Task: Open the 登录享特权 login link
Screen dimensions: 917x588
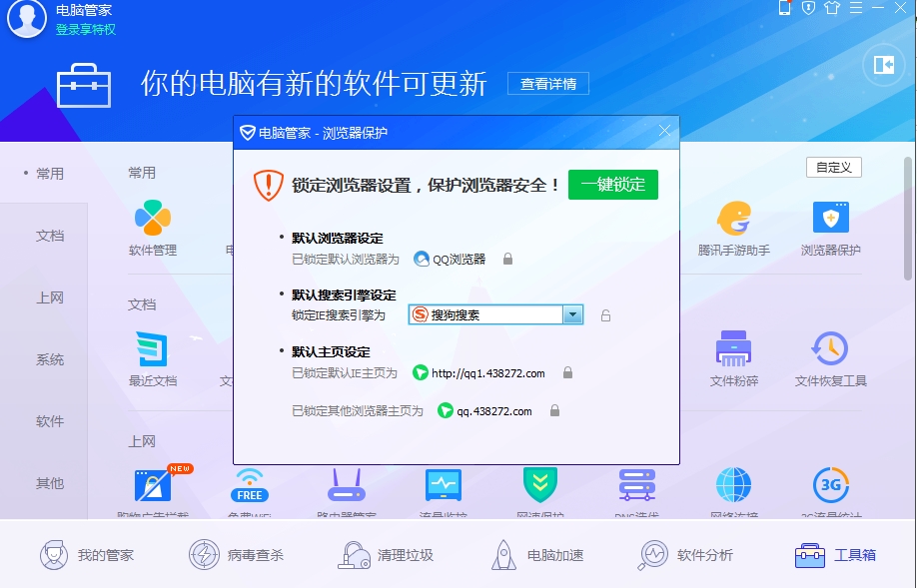Action: [85, 29]
